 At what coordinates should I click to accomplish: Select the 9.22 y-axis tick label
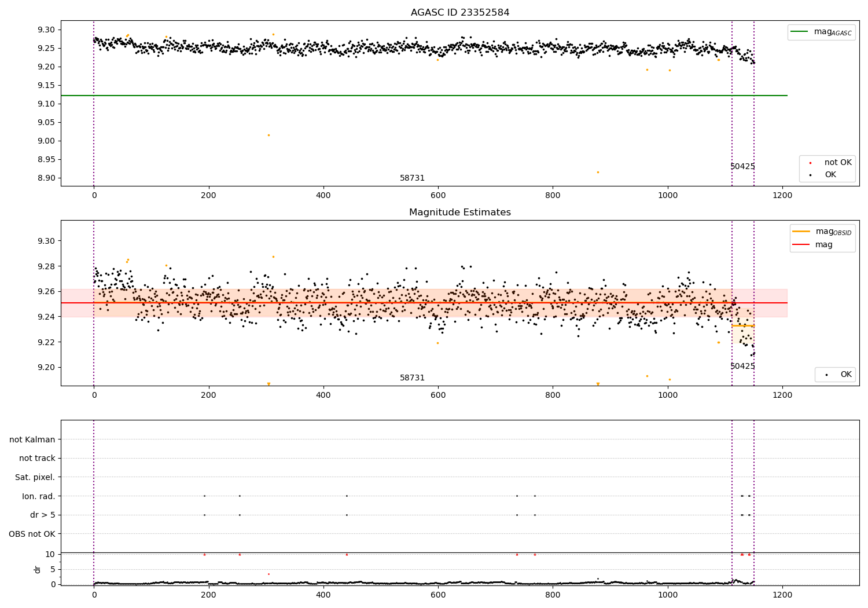46,342
